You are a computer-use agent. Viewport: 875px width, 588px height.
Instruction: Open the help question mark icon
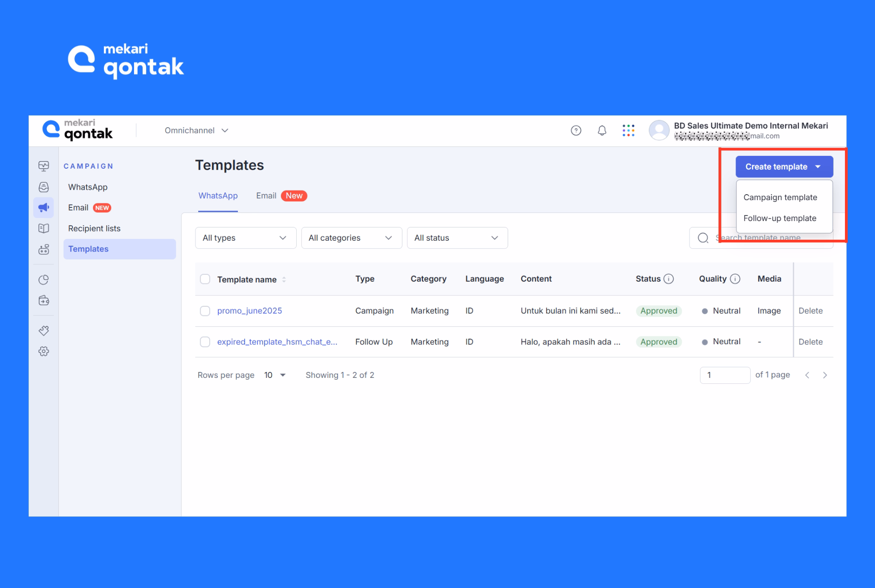[x=576, y=131]
